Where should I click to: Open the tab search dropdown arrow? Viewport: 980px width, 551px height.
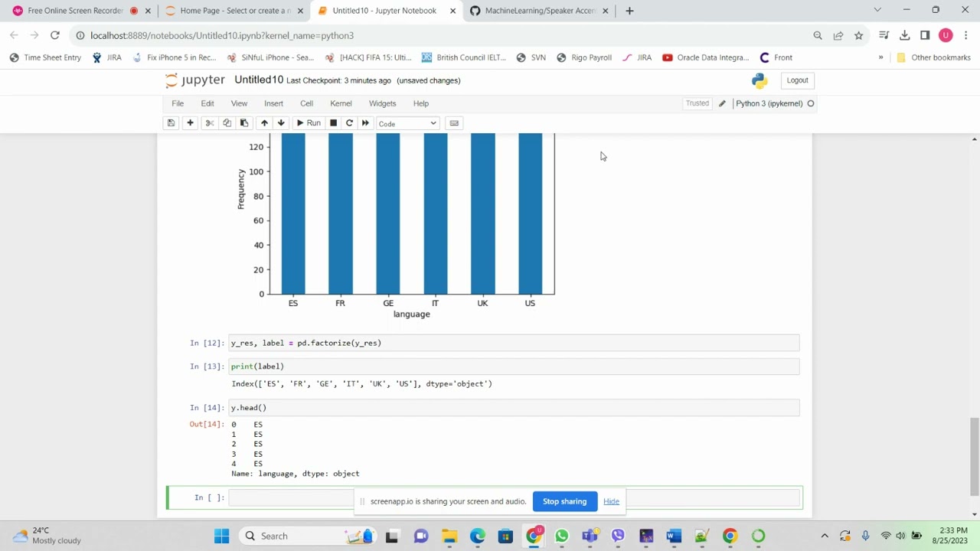pos(877,11)
